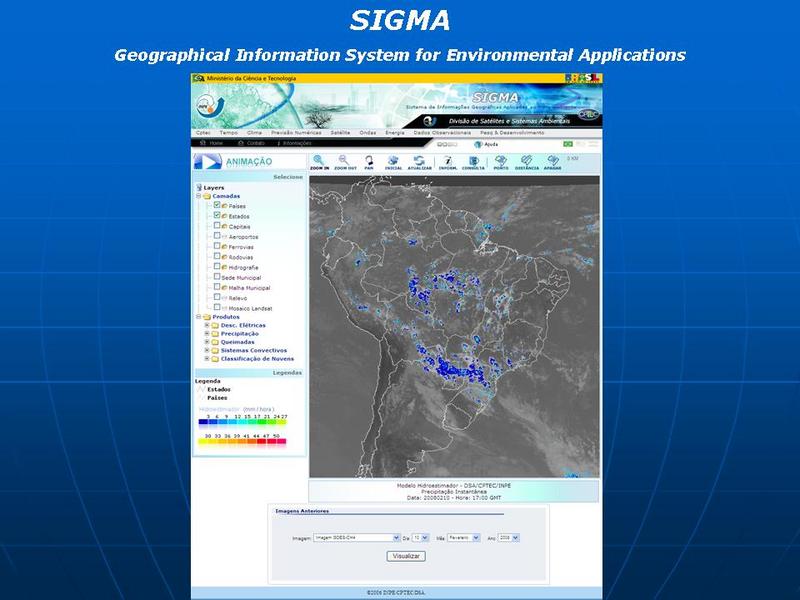
Task: Expand the Queimadas folder
Action: [x=207, y=342]
